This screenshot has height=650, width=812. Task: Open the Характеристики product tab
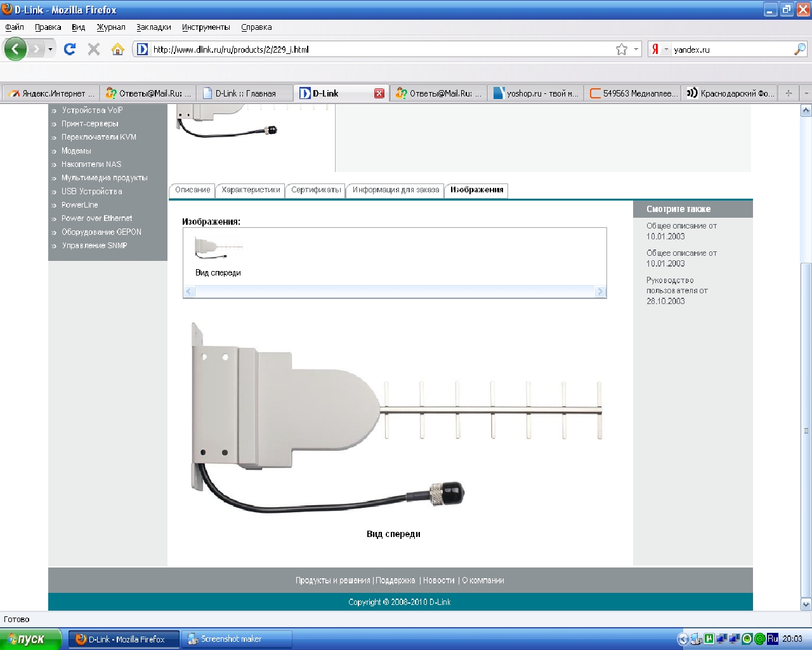click(x=251, y=190)
